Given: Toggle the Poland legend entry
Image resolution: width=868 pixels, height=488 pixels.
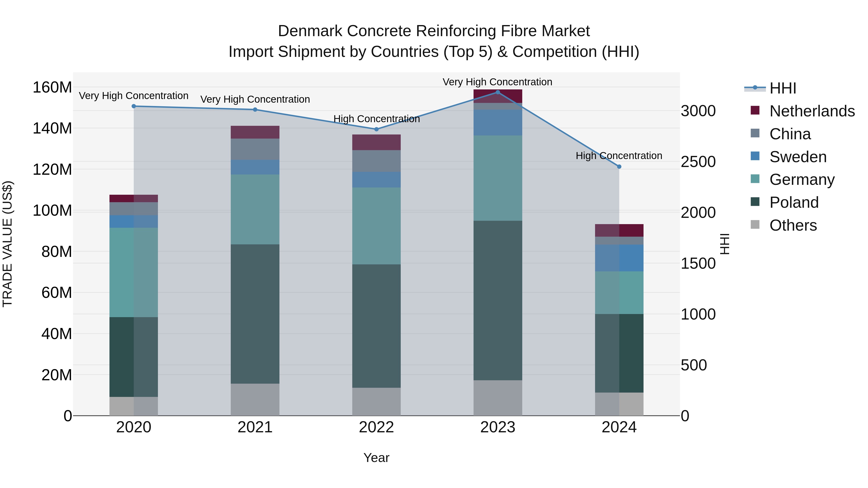Looking at the screenshot, I should point(784,202).
